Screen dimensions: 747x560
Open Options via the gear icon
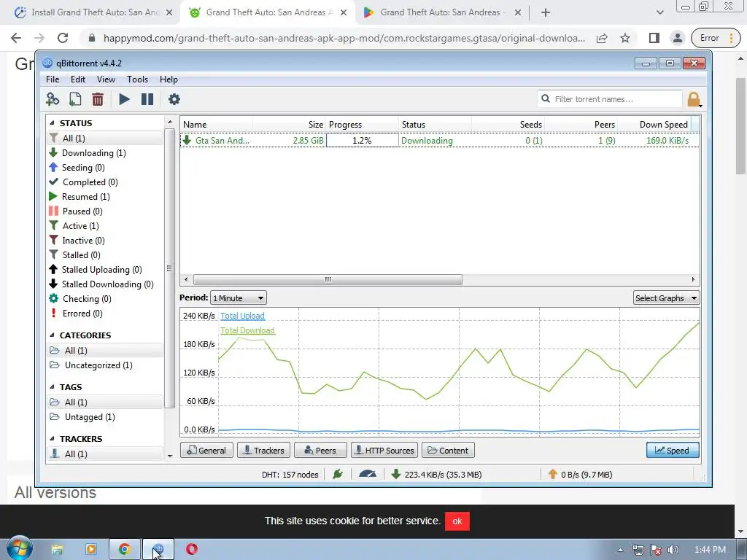(174, 99)
